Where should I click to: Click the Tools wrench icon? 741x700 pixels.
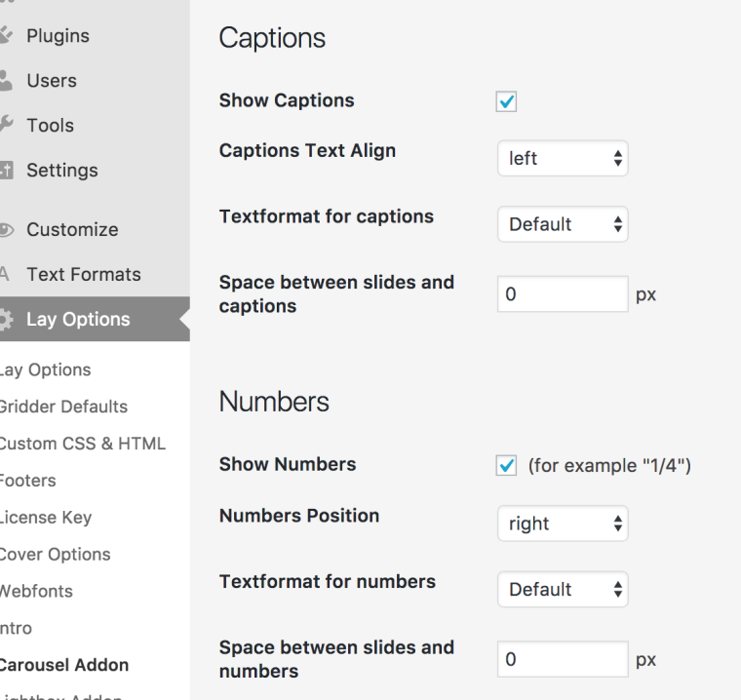pyautogui.click(x=6, y=125)
